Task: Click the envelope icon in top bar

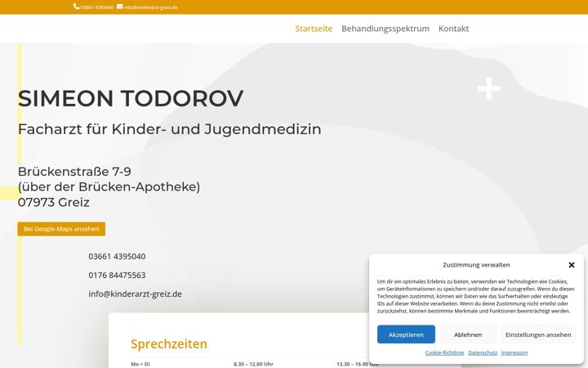Action: [x=119, y=7]
